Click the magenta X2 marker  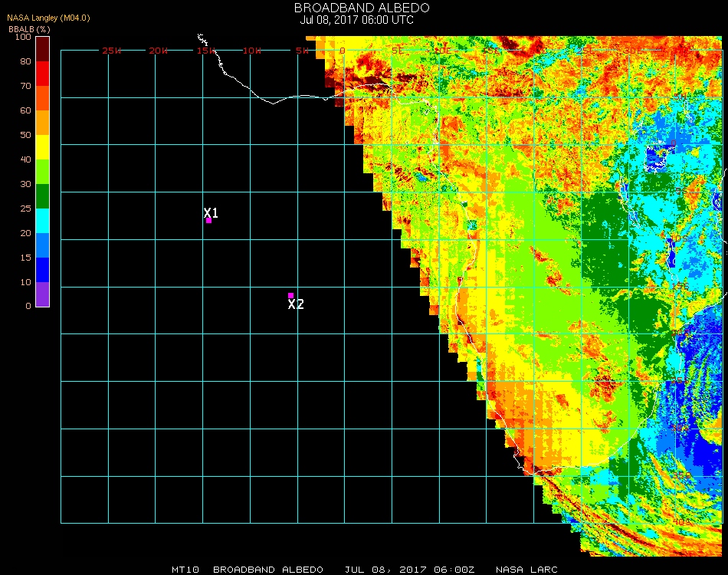coord(290,295)
